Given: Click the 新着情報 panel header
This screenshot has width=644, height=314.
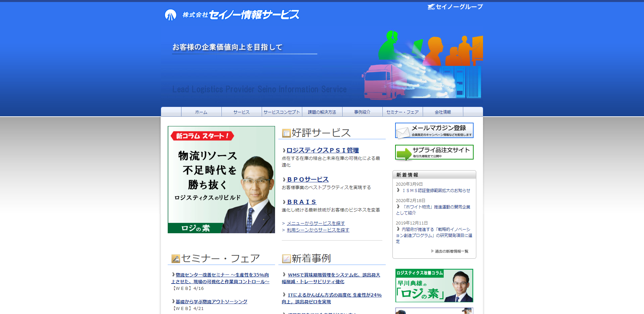Looking at the screenshot, I should pyautogui.click(x=434, y=175).
